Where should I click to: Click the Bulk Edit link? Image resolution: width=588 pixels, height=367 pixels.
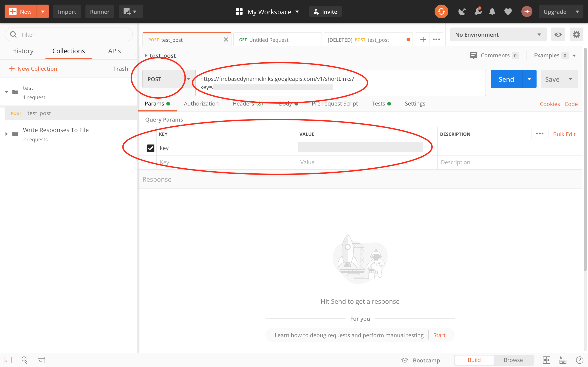click(x=564, y=134)
